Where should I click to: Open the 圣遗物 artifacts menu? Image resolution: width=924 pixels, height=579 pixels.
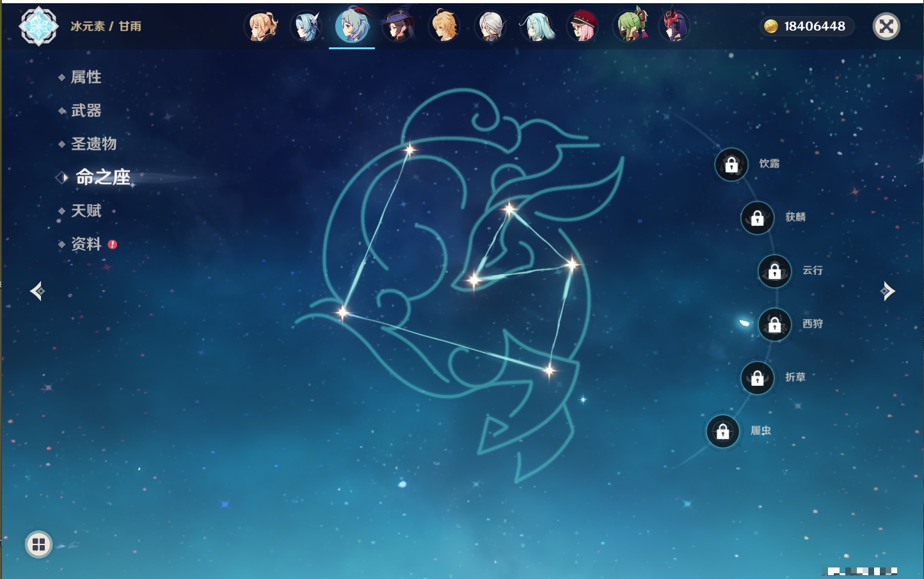click(x=93, y=144)
